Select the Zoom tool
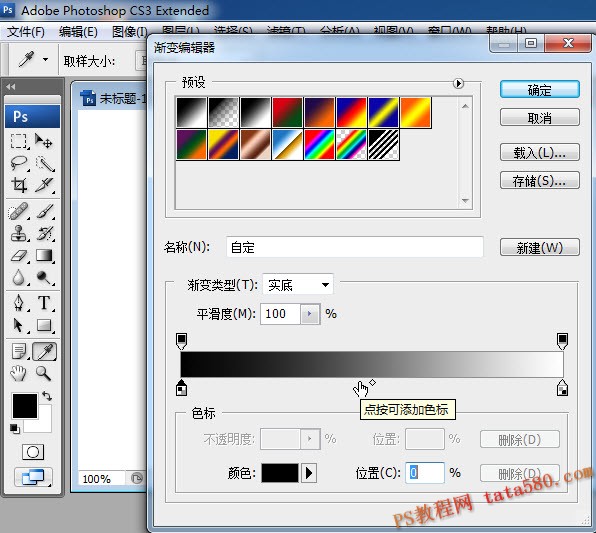 click(x=43, y=373)
